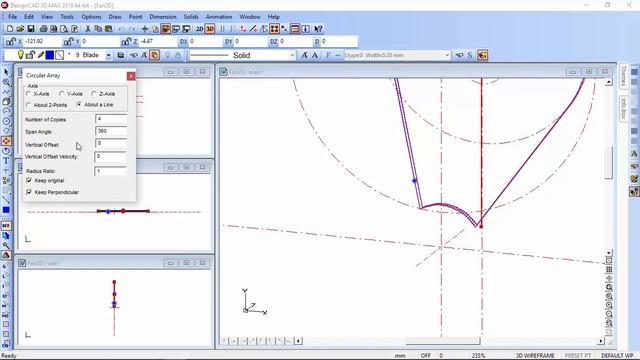
Task: Toggle the Keep original checkbox
Action: (x=29, y=180)
